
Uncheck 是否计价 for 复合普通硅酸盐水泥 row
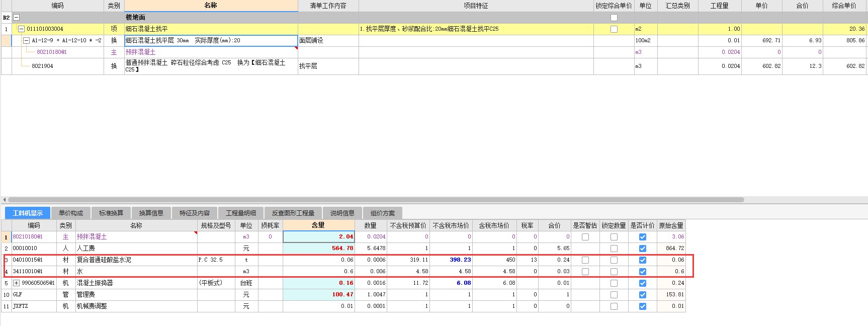(x=642, y=260)
